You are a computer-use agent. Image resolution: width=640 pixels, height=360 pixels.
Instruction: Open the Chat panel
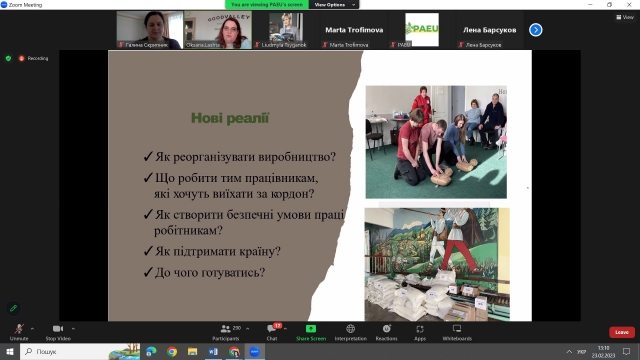272,332
